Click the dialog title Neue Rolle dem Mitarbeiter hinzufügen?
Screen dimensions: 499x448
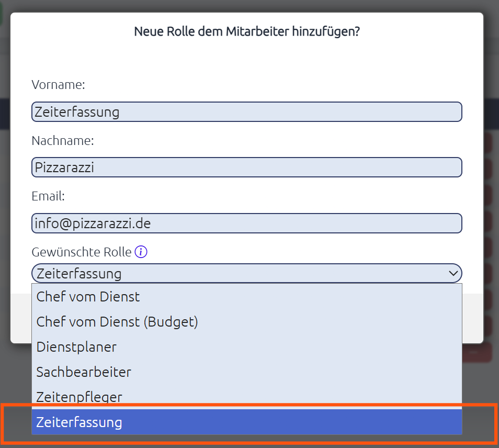click(247, 31)
